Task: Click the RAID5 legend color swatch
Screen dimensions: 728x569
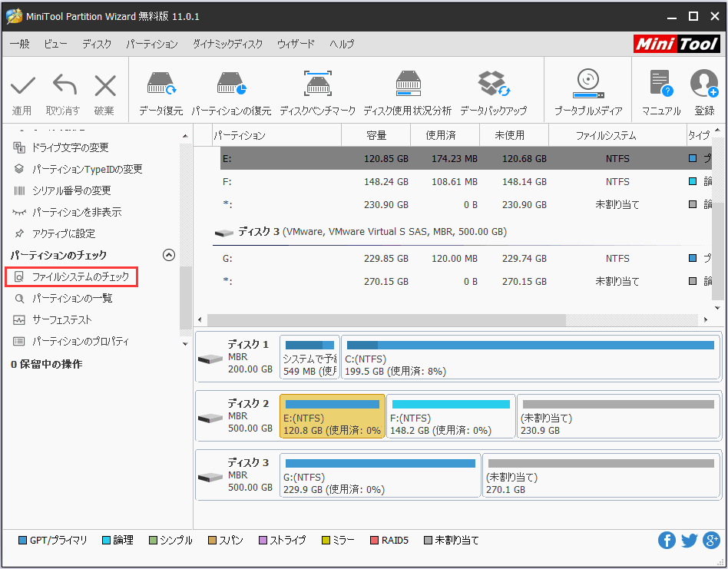Action: click(374, 541)
